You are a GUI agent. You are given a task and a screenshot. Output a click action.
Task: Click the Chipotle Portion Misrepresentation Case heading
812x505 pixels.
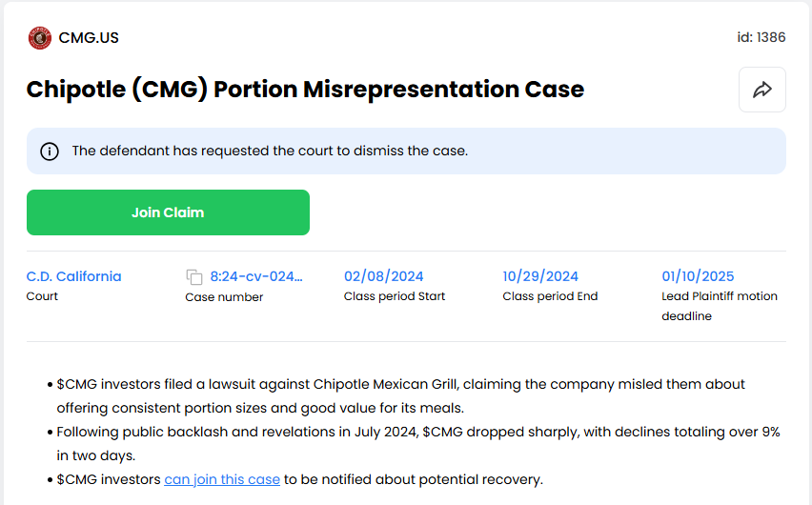coord(305,90)
